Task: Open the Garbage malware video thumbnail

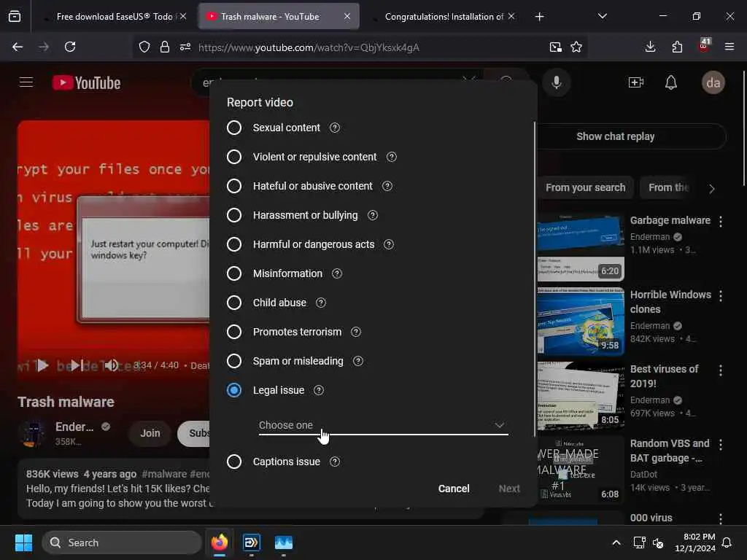Action: [581, 248]
